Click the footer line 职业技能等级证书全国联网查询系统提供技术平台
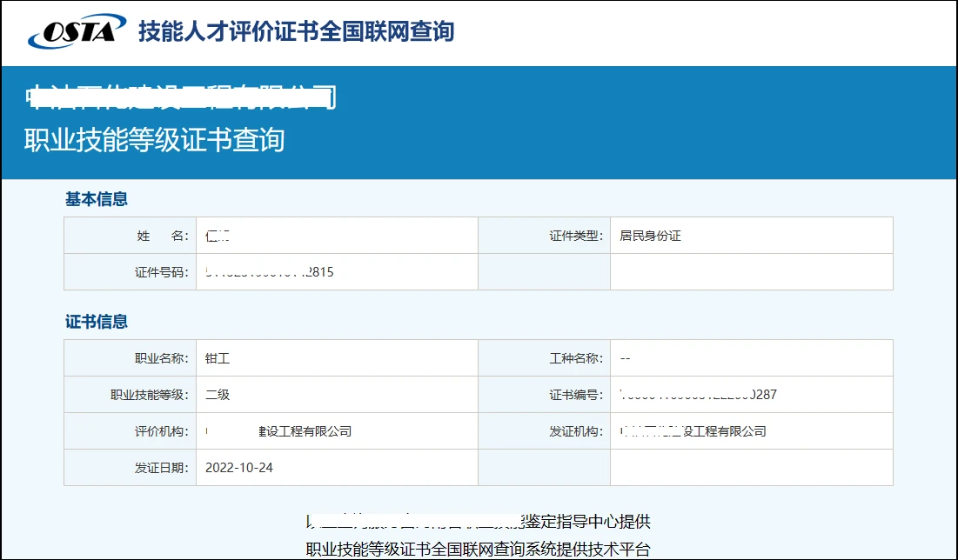The height and width of the screenshot is (560, 958). pos(479,549)
